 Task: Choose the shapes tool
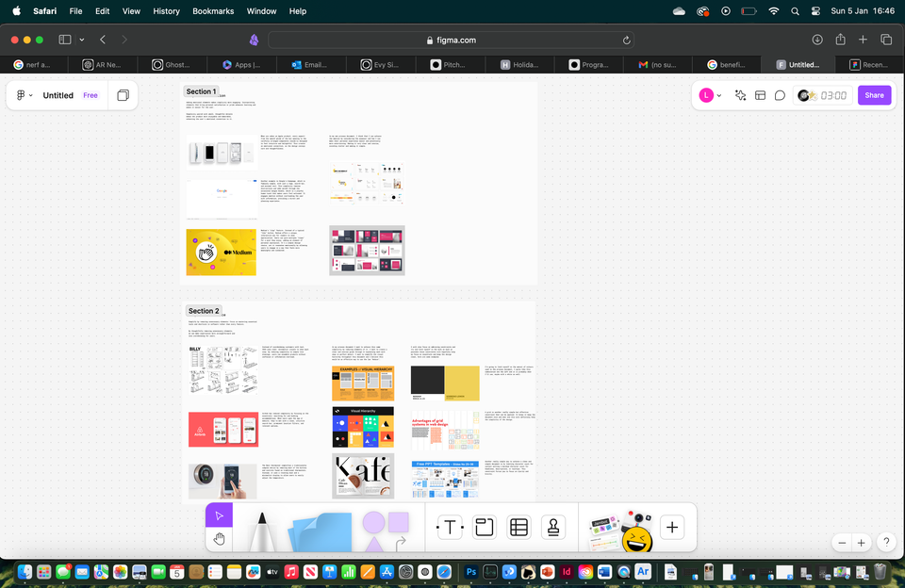coord(385,529)
